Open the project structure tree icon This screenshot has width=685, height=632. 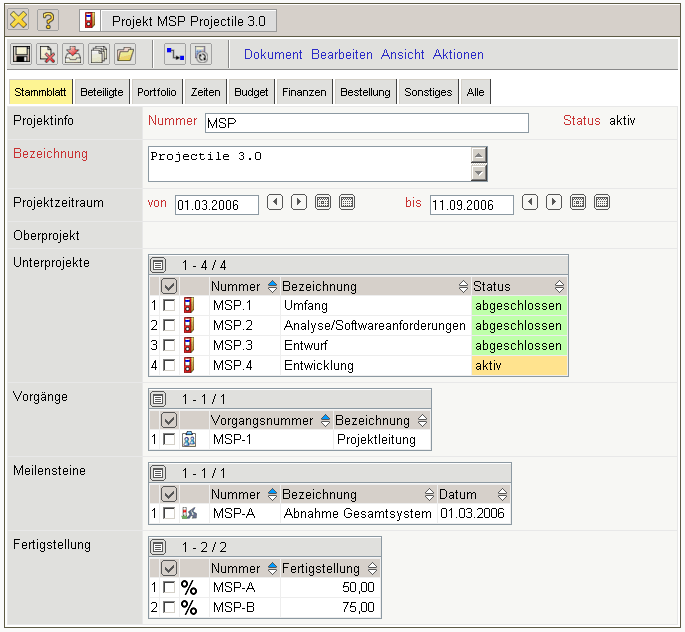175,55
